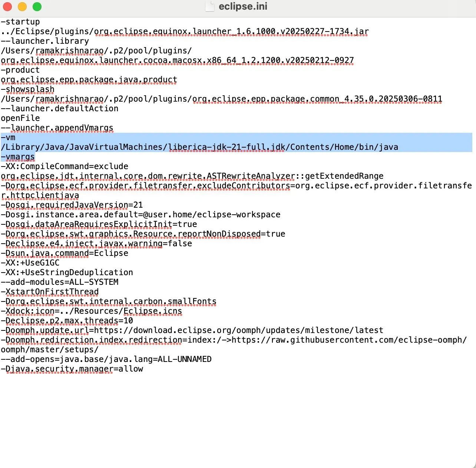Click the -Dosgi.requiredJavaVersion=21 line
Viewport: 476px width, 468px height.
click(x=72, y=205)
